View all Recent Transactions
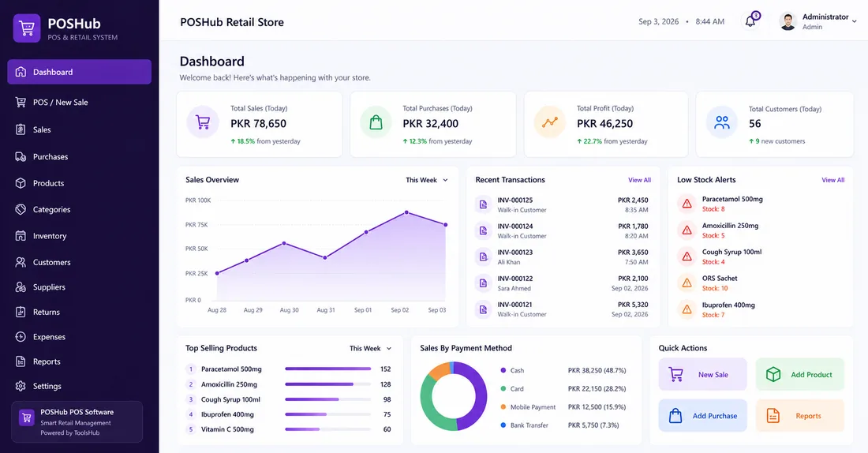 [639, 180]
